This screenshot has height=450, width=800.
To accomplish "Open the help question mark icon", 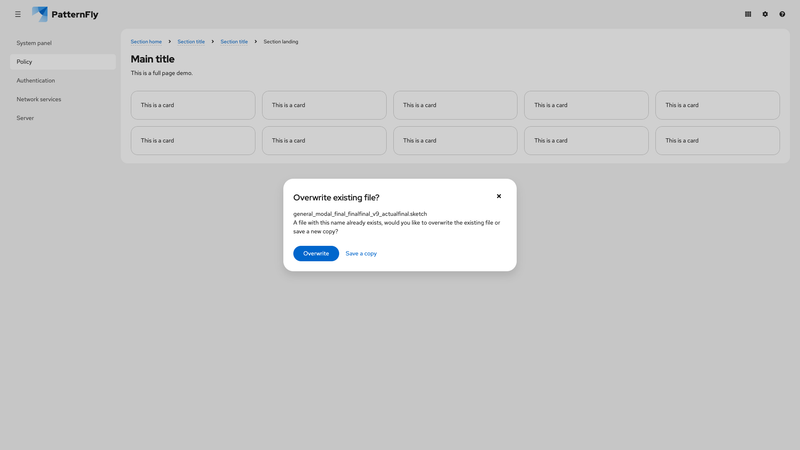I will (782, 14).
